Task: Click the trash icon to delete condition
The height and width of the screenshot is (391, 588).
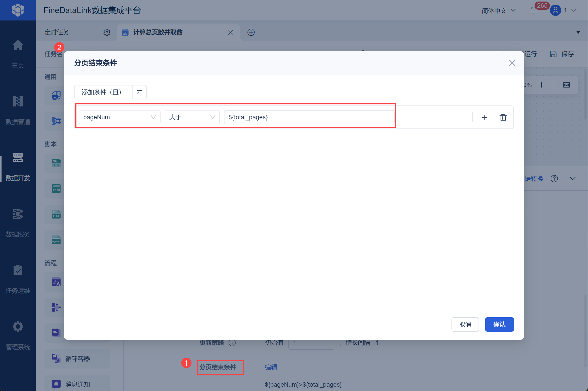Action: 503,117
